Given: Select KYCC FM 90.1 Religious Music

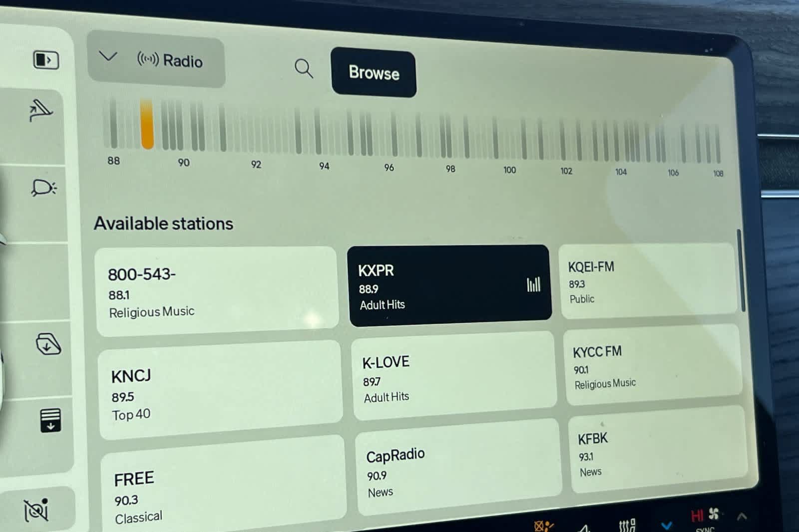Looking at the screenshot, I should (652, 365).
